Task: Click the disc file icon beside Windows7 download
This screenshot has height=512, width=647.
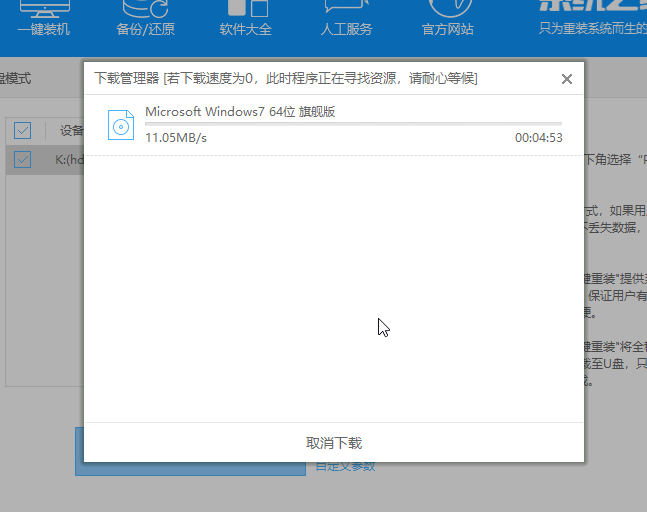Action: pyautogui.click(x=121, y=126)
